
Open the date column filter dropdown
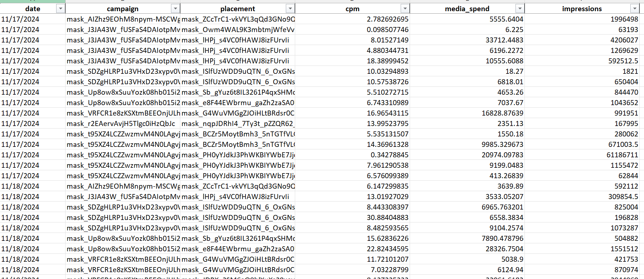click(x=60, y=9)
